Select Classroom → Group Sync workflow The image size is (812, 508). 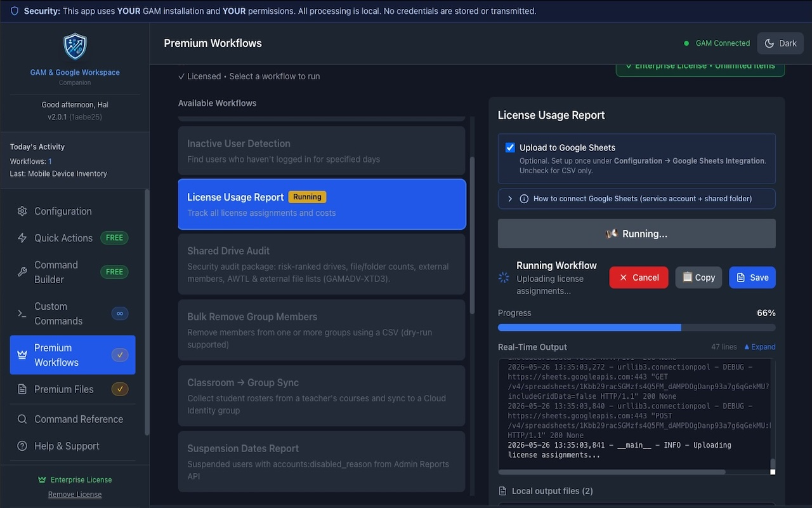pos(322,396)
